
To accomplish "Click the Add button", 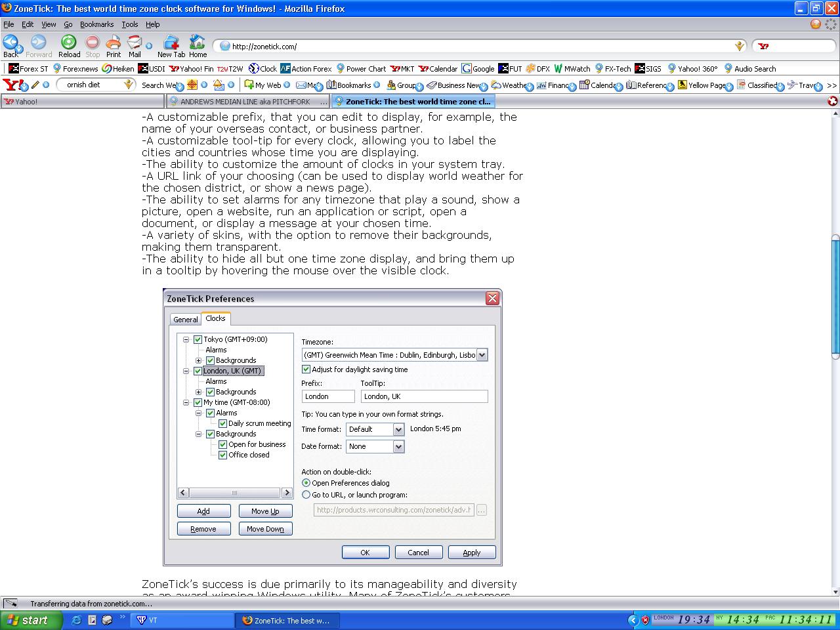I will 203,511.
